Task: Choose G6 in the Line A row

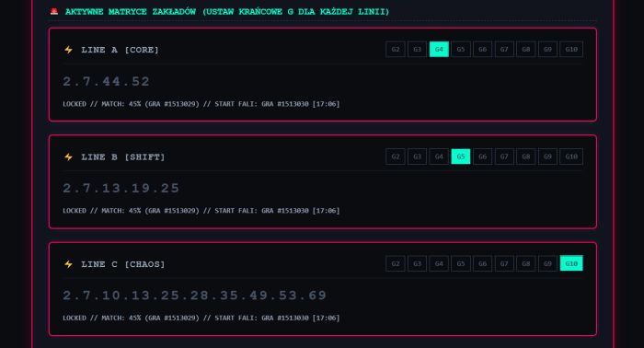Action: (483, 50)
